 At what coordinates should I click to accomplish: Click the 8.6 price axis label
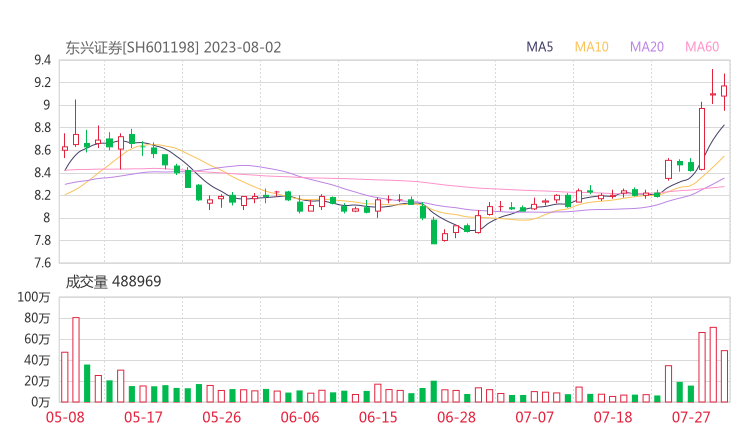[x=42, y=150]
